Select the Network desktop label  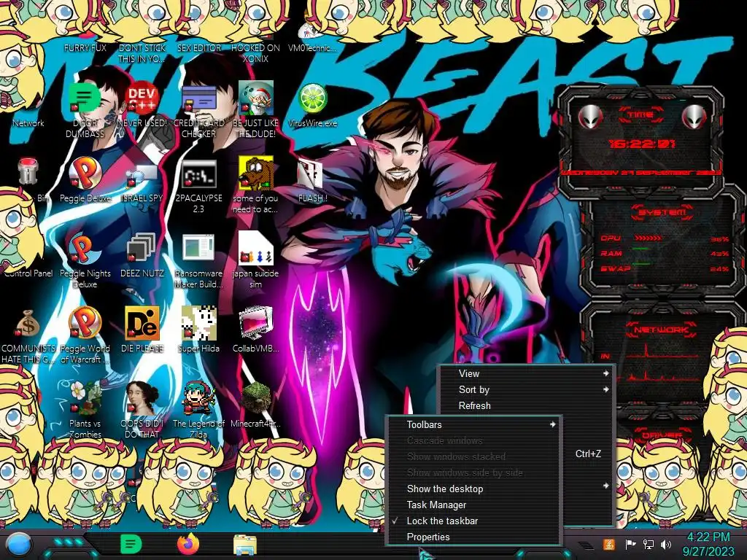(28, 123)
